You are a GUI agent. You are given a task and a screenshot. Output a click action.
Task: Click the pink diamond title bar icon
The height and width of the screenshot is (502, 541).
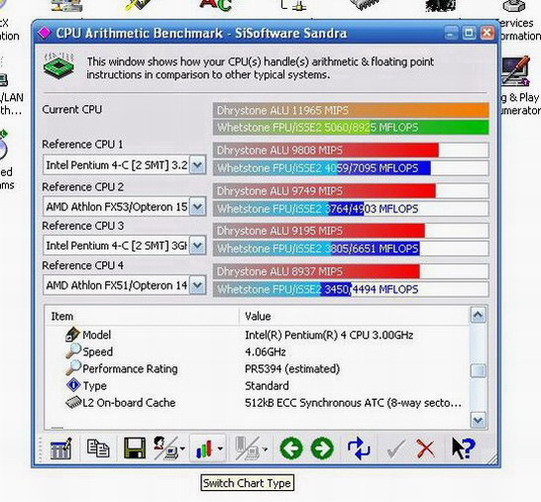45,33
